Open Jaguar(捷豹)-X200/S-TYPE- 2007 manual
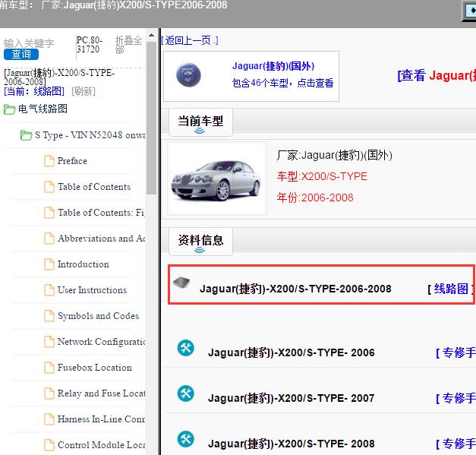Screen dimensions: 476x455 [x=291, y=398]
